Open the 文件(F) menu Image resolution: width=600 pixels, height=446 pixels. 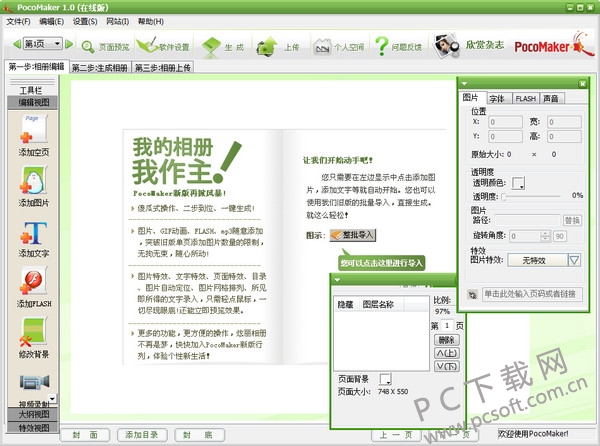pos(18,21)
